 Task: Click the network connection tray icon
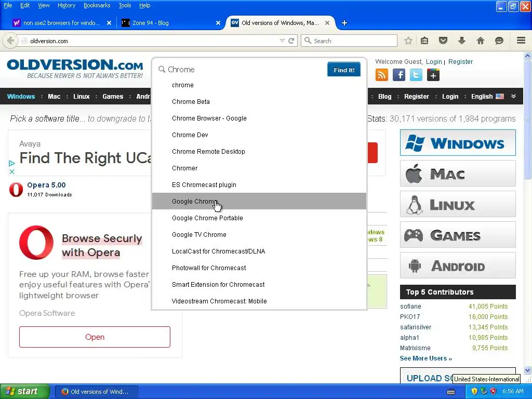coord(484,391)
